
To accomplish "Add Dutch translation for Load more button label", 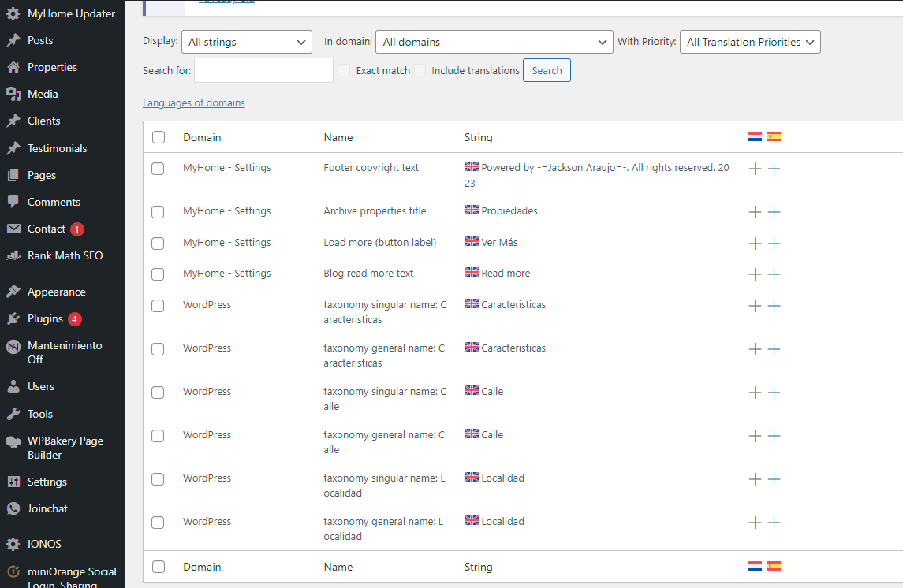I will click(x=755, y=244).
